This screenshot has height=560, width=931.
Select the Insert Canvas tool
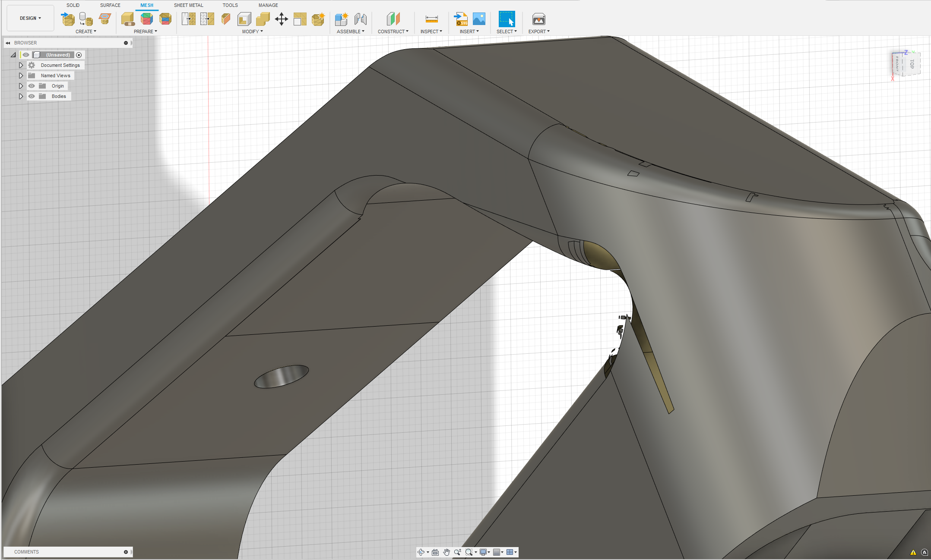[479, 19]
